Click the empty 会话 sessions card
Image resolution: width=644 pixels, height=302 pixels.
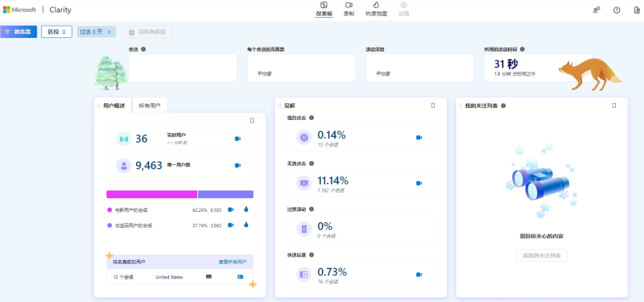click(x=183, y=68)
